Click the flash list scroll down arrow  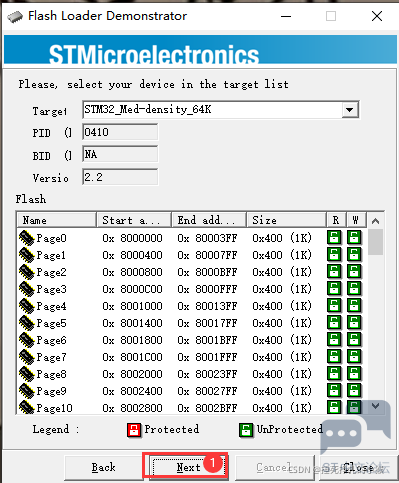[x=375, y=406]
